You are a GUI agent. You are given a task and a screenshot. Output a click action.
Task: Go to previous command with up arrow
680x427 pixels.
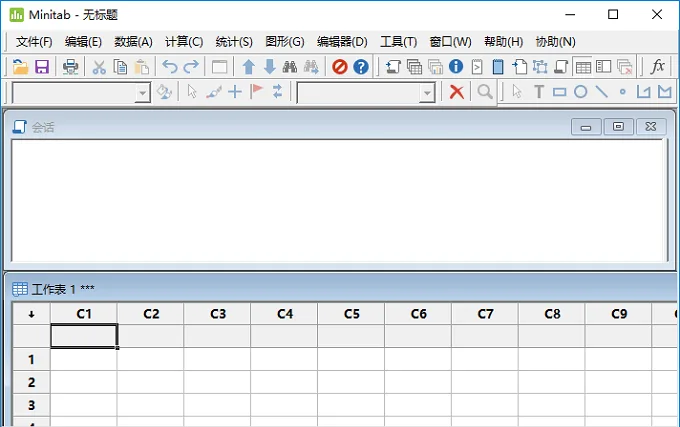(x=248, y=67)
